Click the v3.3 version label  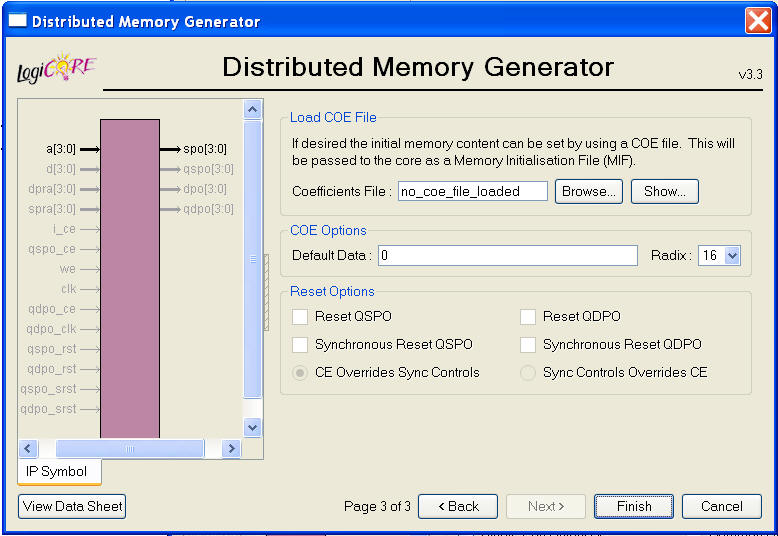tap(750, 74)
